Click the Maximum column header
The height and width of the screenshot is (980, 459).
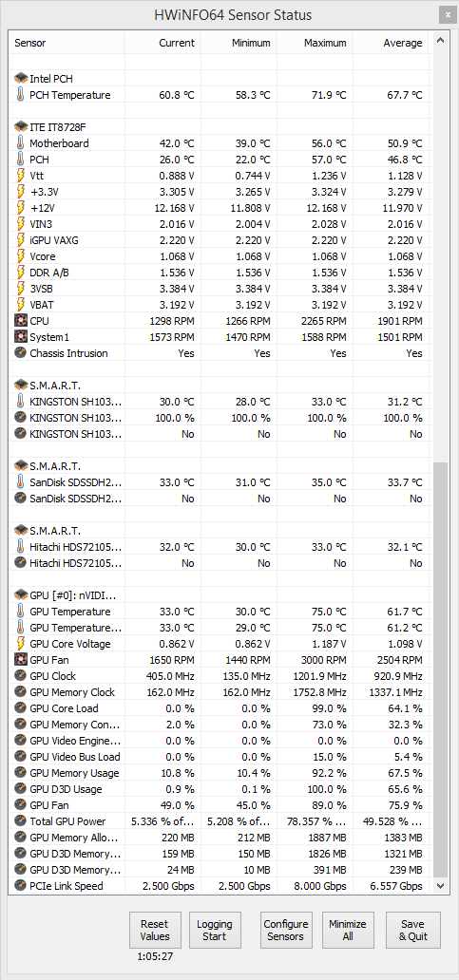click(x=315, y=43)
